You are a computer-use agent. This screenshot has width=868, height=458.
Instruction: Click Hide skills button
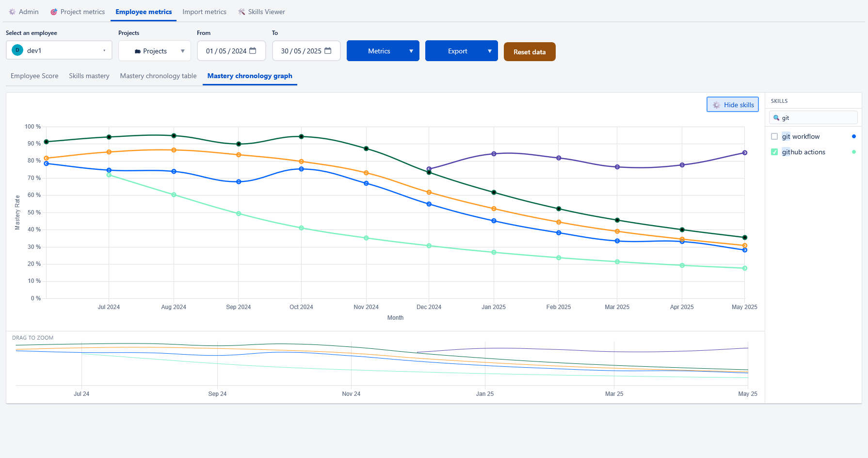point(733,104)
